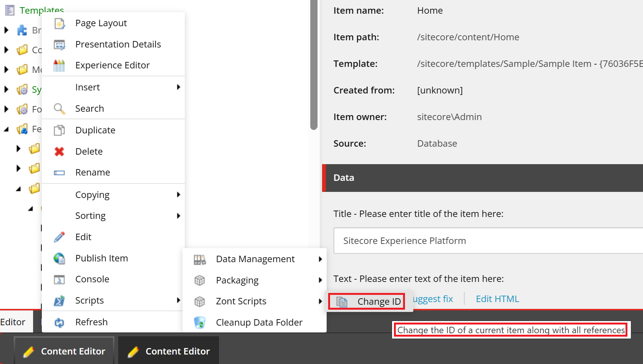Select Refresh in the context menu
This screenshot has width=643, height=364.
(113, 322)
